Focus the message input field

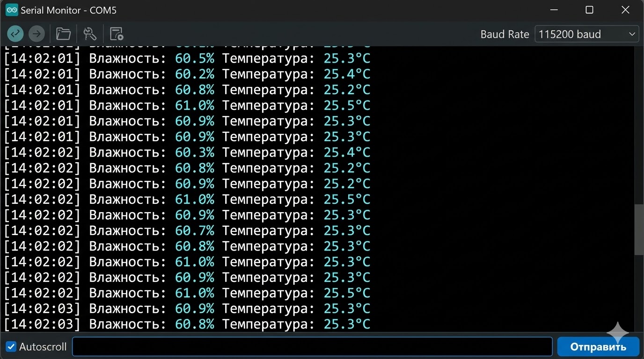312,347
